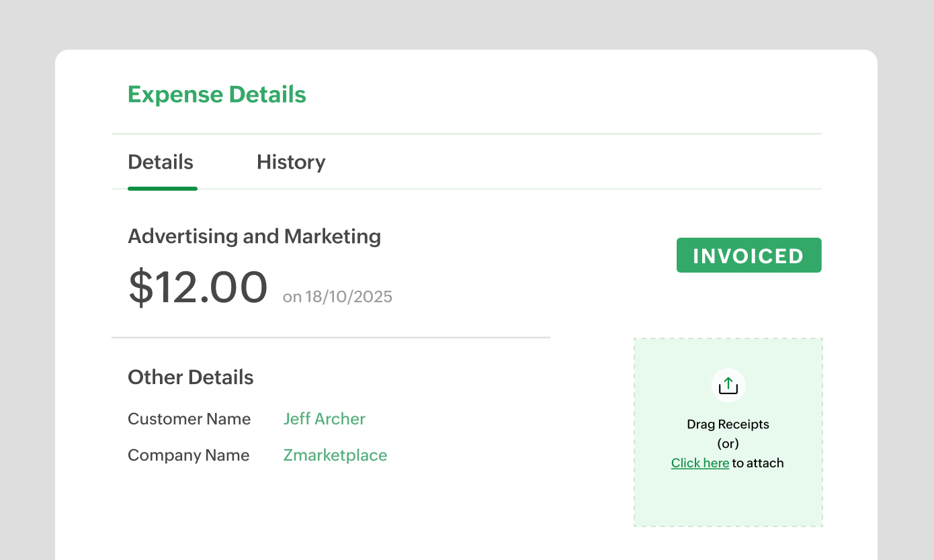
Task: Select the green upward arrow upload icon
Action: [728, 385]
